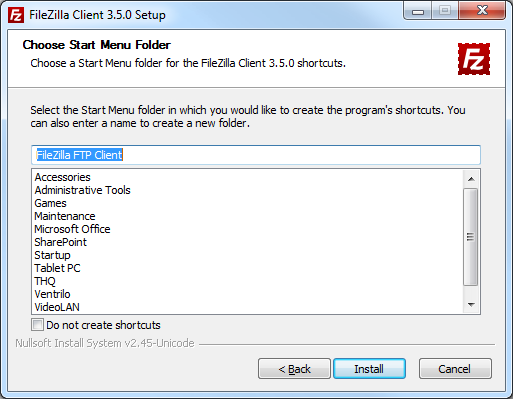Click the folder list scroll up arrow

[x=471, y=179]
